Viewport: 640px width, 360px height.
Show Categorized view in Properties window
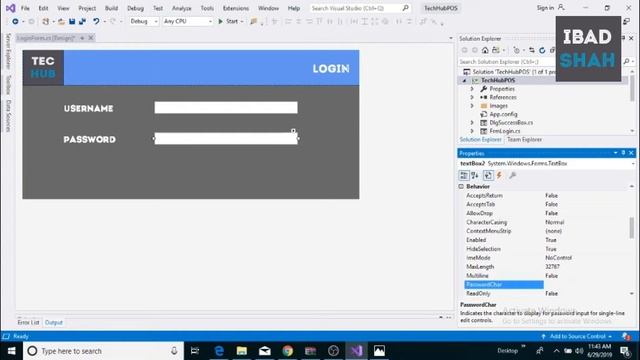(x=464, y=176)
